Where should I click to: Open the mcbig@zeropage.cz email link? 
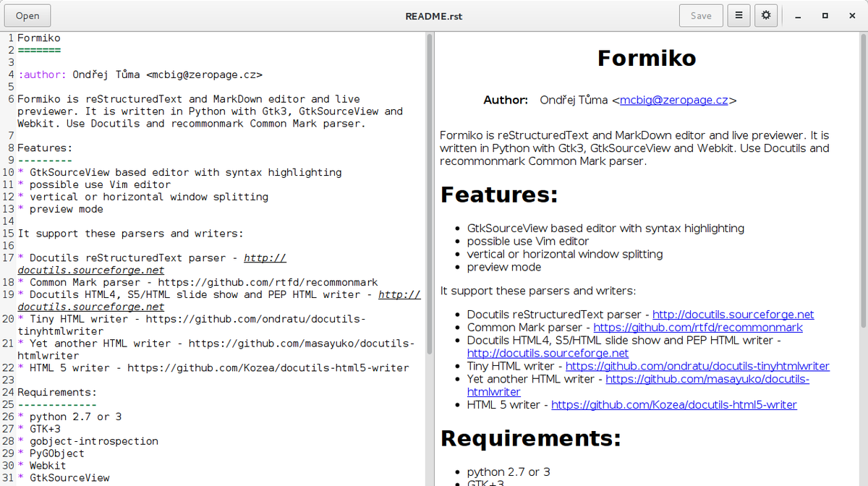coord(674,100)
